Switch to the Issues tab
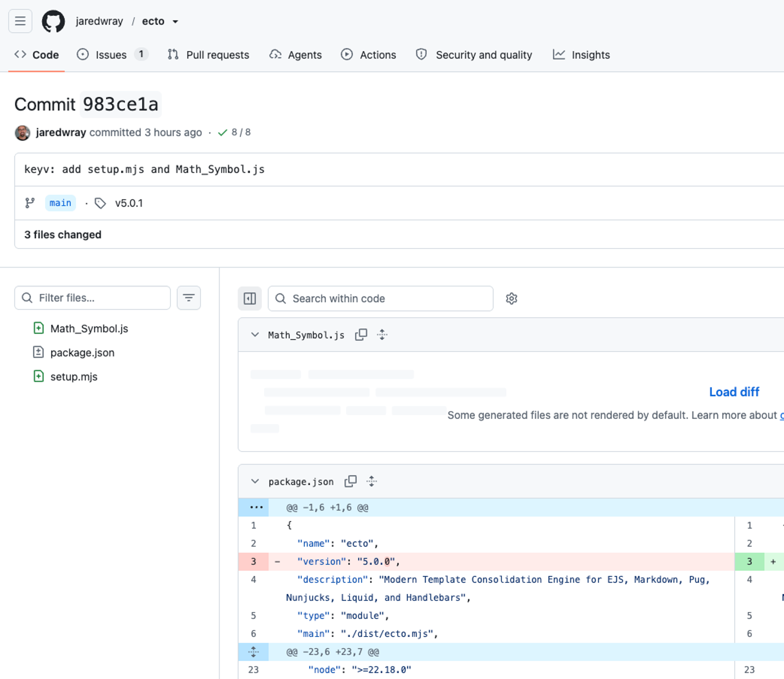784x679 pixels. [112, 55]
